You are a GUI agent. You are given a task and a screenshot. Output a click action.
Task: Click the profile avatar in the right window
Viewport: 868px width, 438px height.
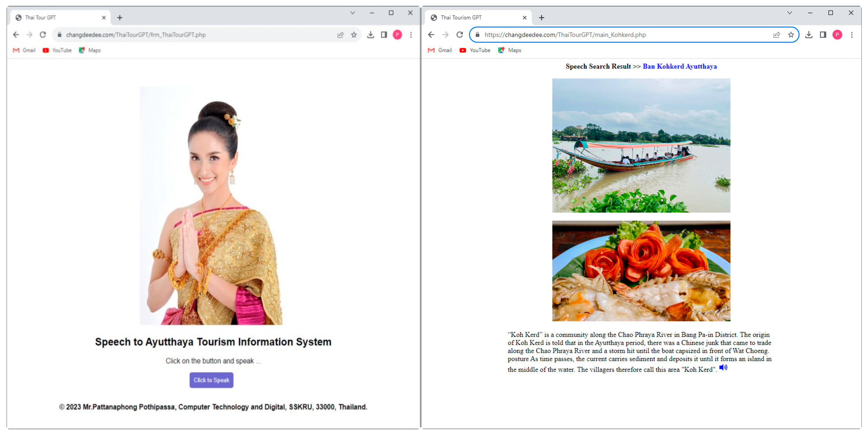click(x=837, y=35)
